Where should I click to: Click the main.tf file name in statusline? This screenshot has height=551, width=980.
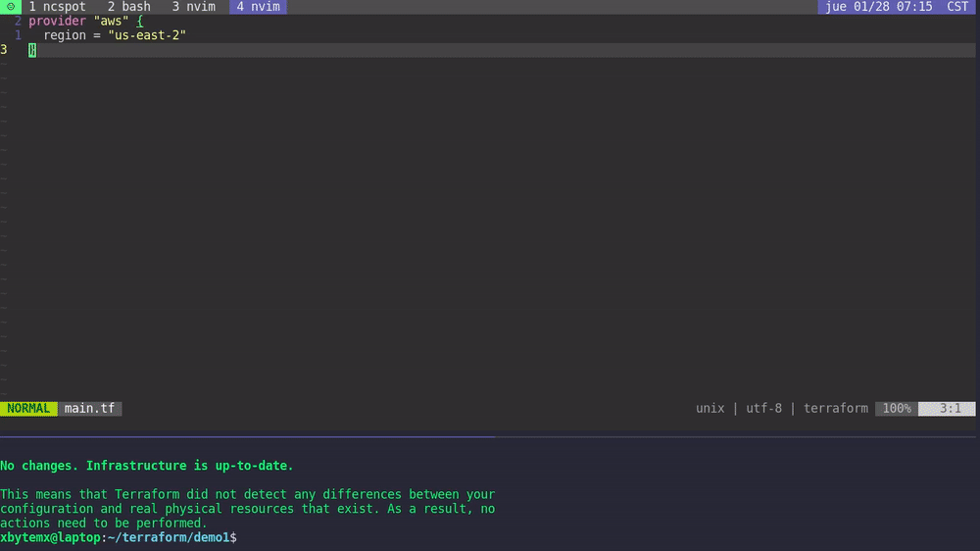tap(89, 409)
